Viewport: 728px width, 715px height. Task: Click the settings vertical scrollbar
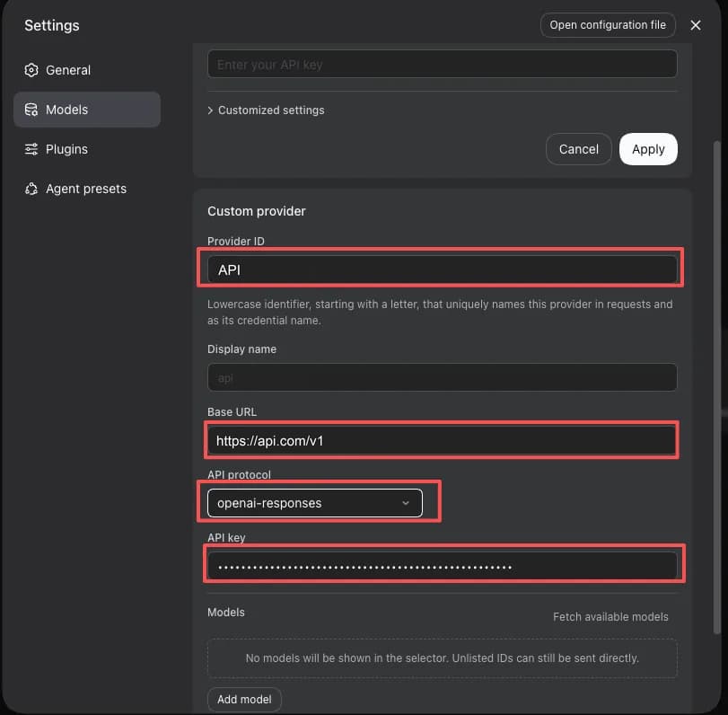click(x=717, y=386)
